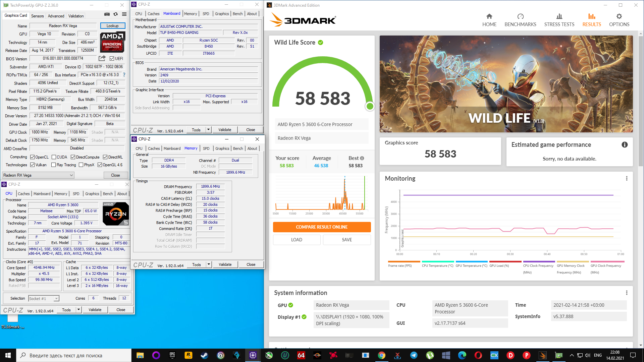Click GPU-Z screenshot camera icon
The image size is (644, 362).
[107, 14]
